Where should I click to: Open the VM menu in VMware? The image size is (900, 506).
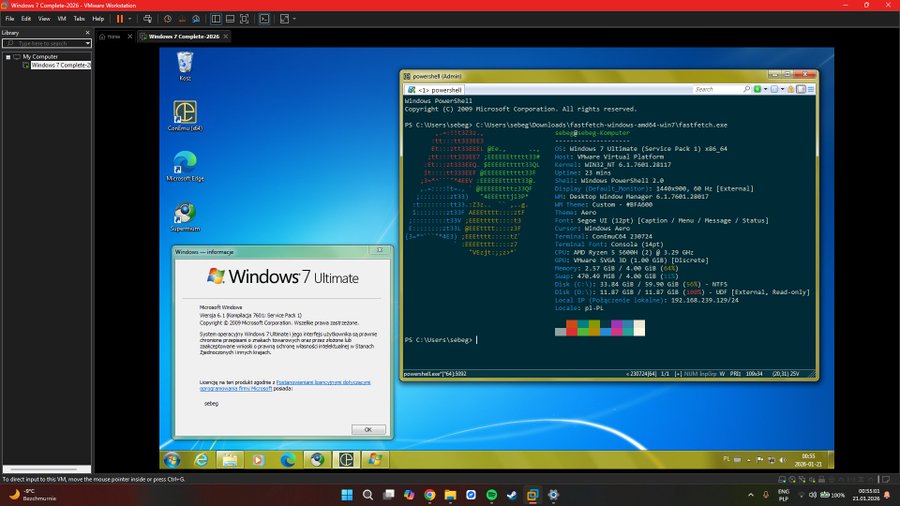coord(61,18)
